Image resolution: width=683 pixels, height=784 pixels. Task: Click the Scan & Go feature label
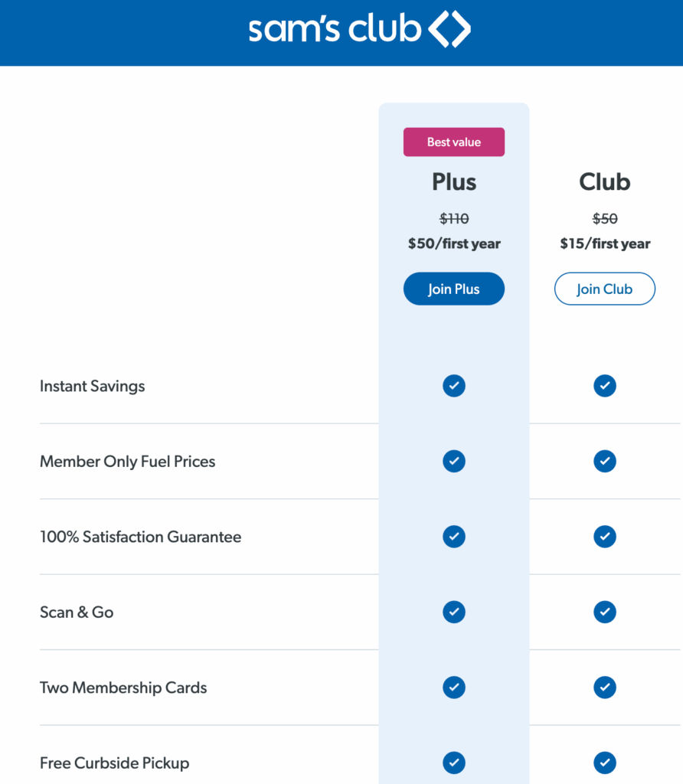77,612
